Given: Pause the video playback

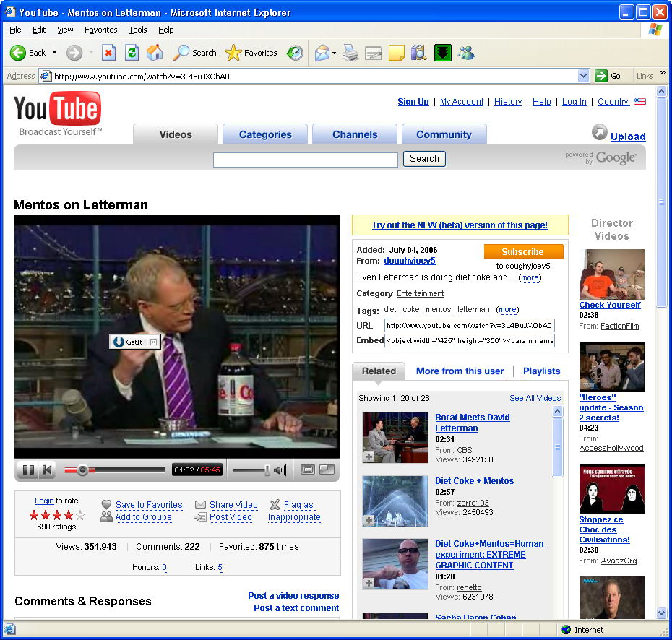Looking at the screenshot, I should pos(28,470).
